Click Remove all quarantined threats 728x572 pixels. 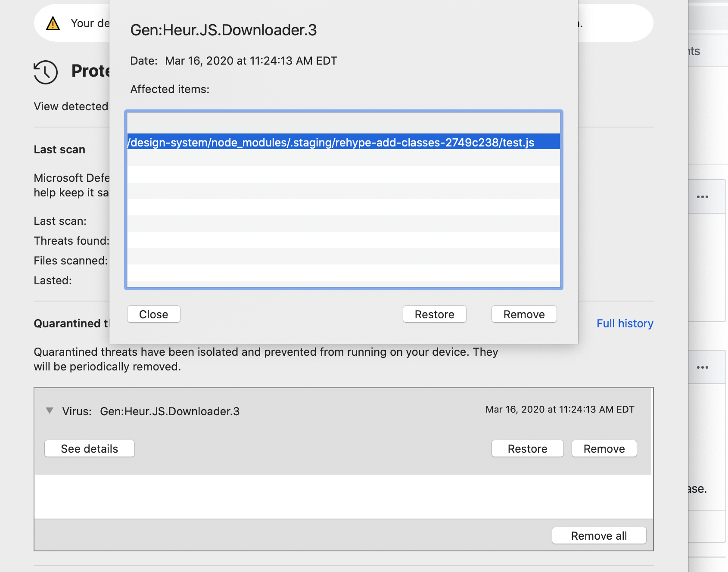[x=599, y=535]
